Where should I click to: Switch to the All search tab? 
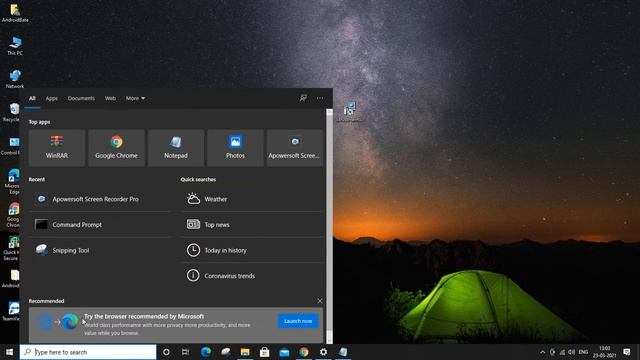pyautogui.click(x=32, y=98)
